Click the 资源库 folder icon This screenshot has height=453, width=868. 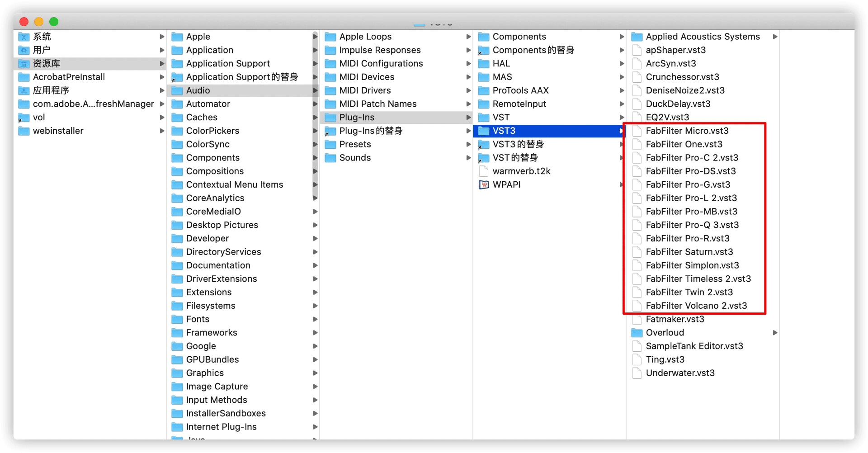pyautogui.click(x=24, y=64)
